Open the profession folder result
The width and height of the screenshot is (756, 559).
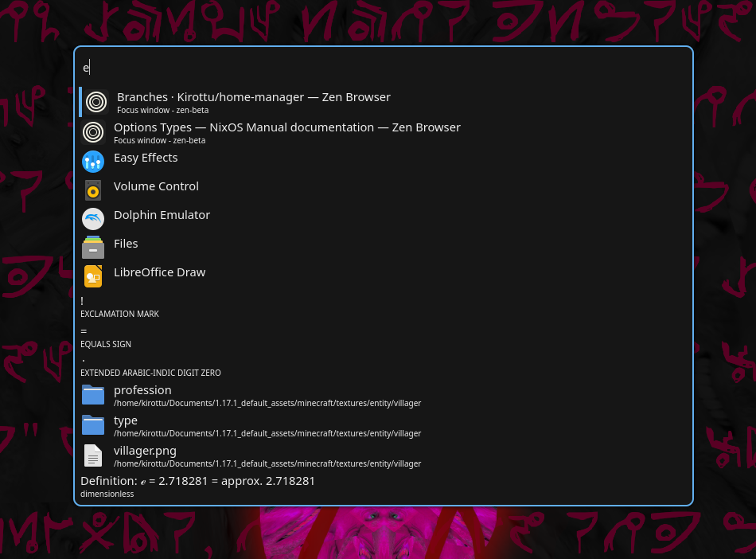pyautogui.click(x=384, y=395)
